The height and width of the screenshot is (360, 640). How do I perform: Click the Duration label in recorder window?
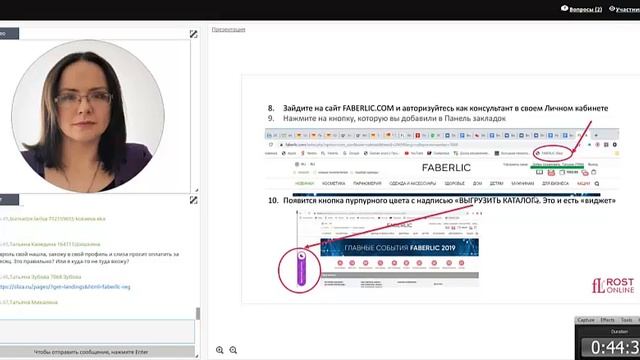(x=620, y=331)
